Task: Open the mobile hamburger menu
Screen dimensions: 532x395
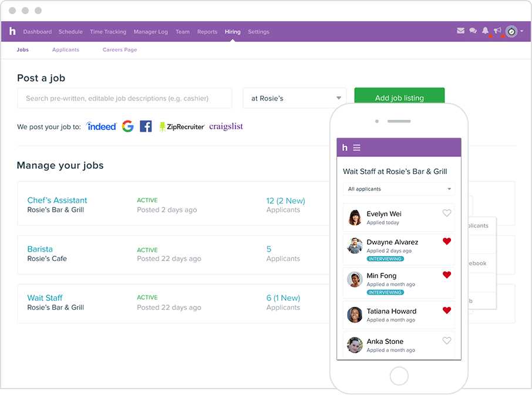Action: [356, 148]
